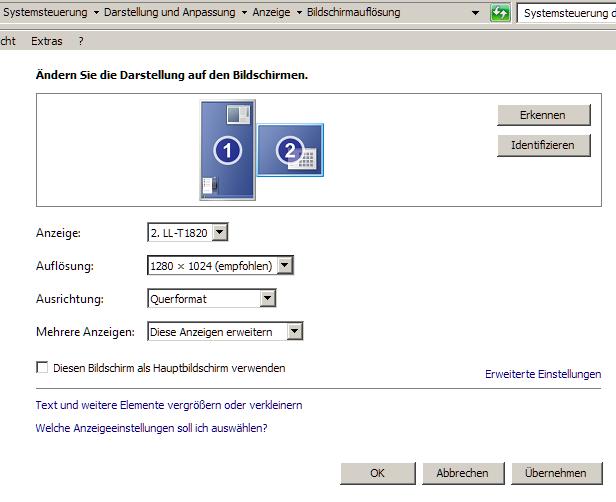Open the Anzeige dropdown showing LL-T1820
The image size is (616, 502).
(187, 233)
